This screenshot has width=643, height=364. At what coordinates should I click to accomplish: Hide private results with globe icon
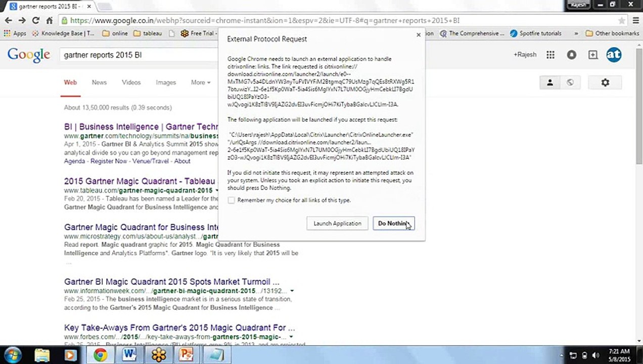pos(570,82)
